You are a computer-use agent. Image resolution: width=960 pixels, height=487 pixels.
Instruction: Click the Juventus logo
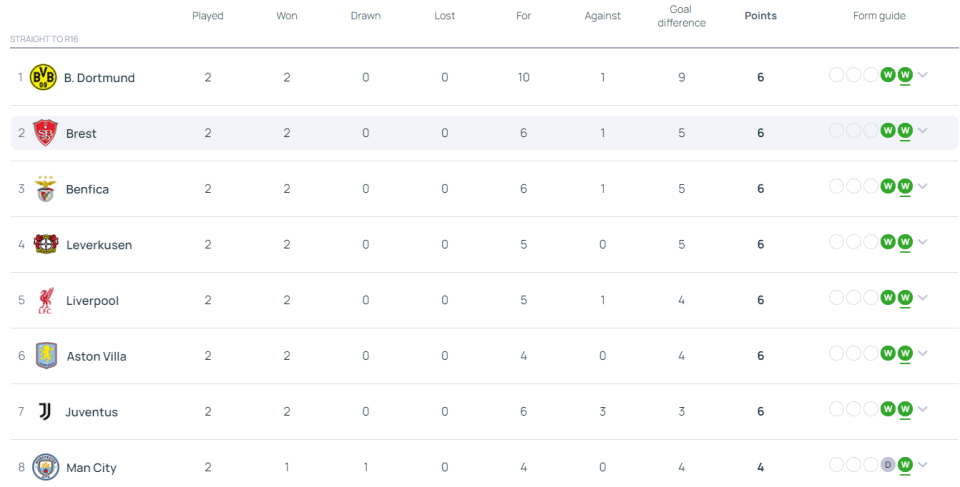[45, 412]
